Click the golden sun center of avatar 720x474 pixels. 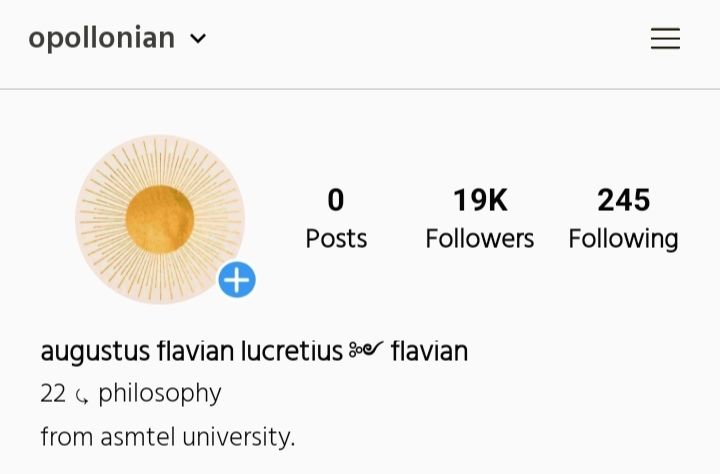(160, 219)
